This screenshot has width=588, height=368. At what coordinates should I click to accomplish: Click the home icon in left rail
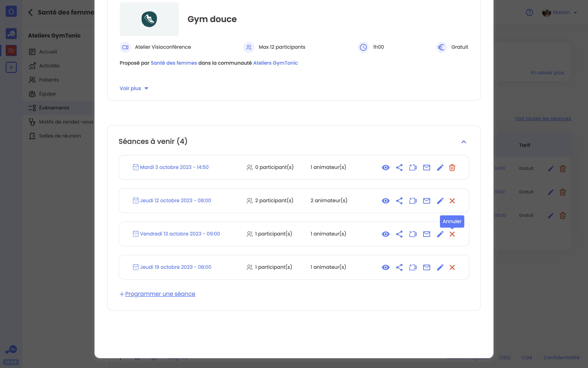[11, 11]
